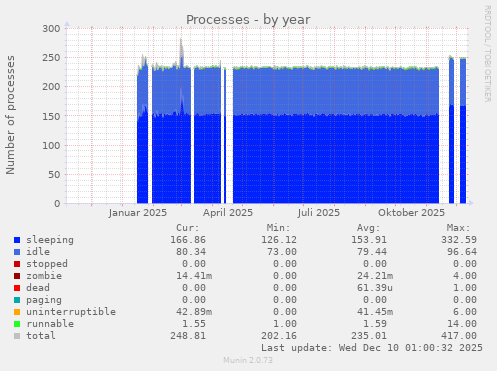Screen dimensions: 497x371
Task: Click the 150 y-axis tick label
Action: pos(51,116)
